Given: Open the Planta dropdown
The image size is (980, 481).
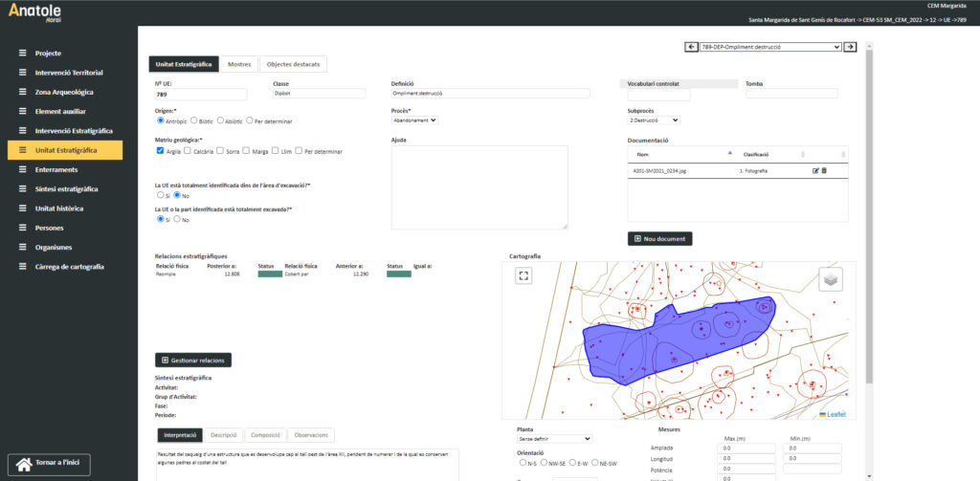Looking at the screenshot, I should 554,439.
